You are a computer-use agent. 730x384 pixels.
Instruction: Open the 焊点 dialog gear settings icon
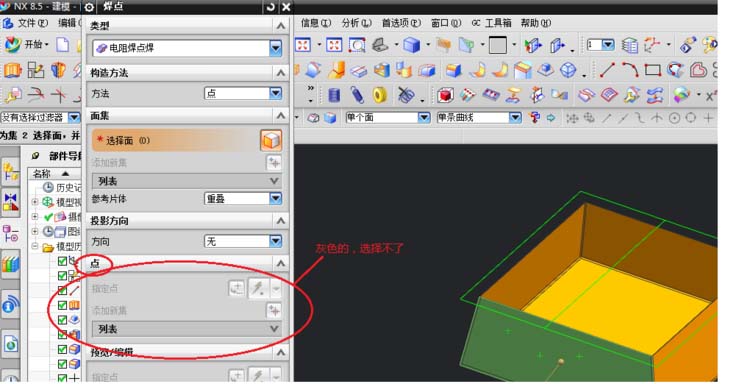(88, 7)
